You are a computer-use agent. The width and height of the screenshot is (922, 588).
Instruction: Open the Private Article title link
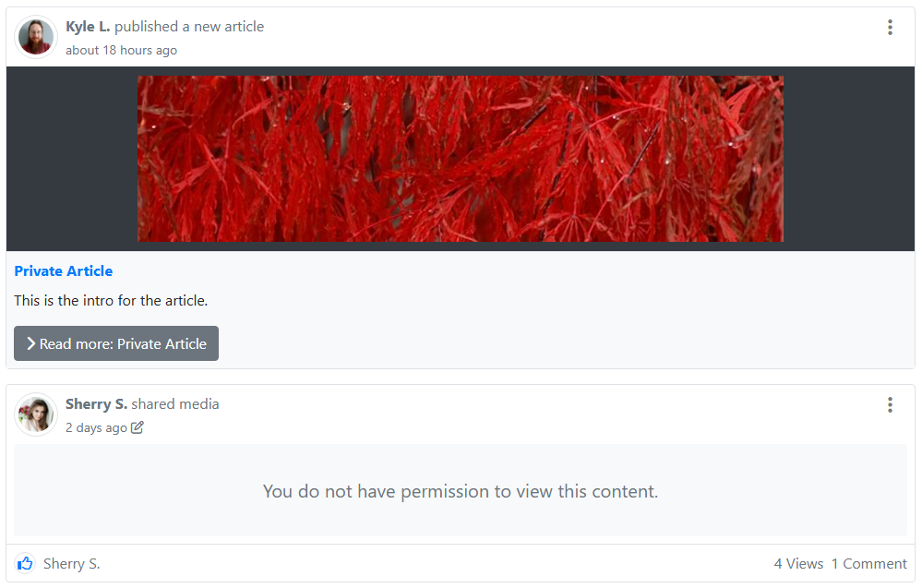(64, 271)
